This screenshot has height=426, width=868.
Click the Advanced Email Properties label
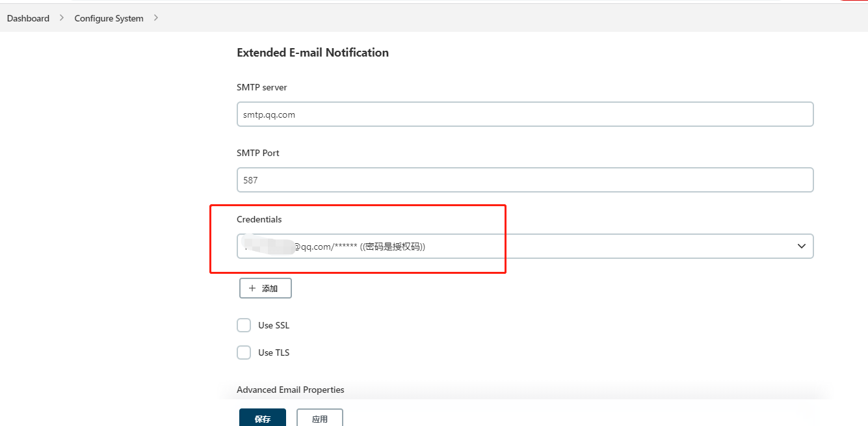[290, 390]
